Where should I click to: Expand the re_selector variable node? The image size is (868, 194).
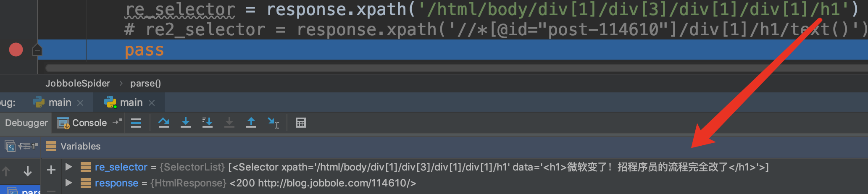[69, 167]
